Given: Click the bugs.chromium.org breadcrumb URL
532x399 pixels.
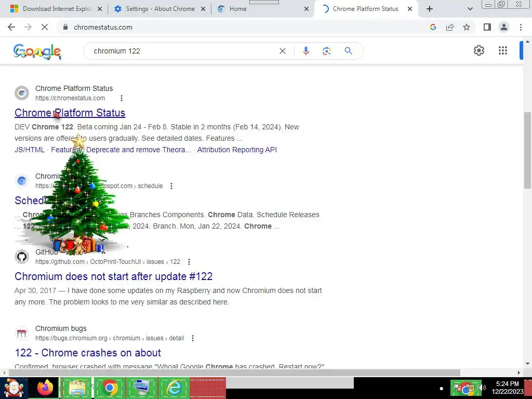Looking at the screenshot, I should [x=110, y=338].
